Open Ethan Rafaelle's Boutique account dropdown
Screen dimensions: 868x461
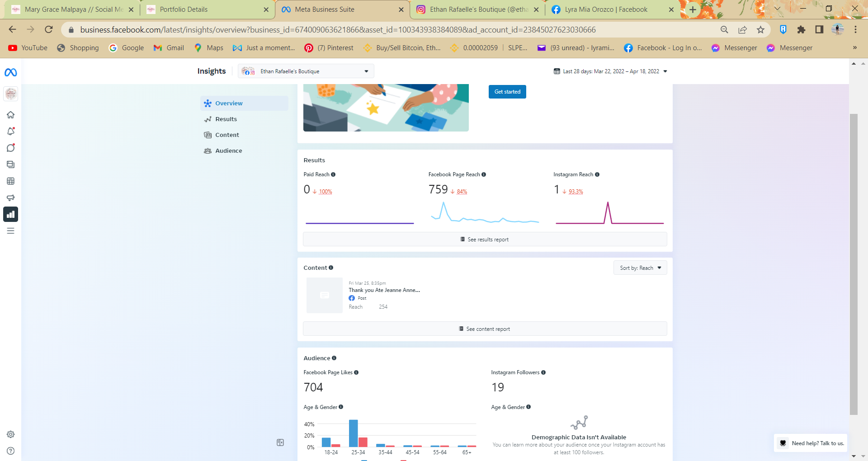pyautogui.click(x=306, y=71)
